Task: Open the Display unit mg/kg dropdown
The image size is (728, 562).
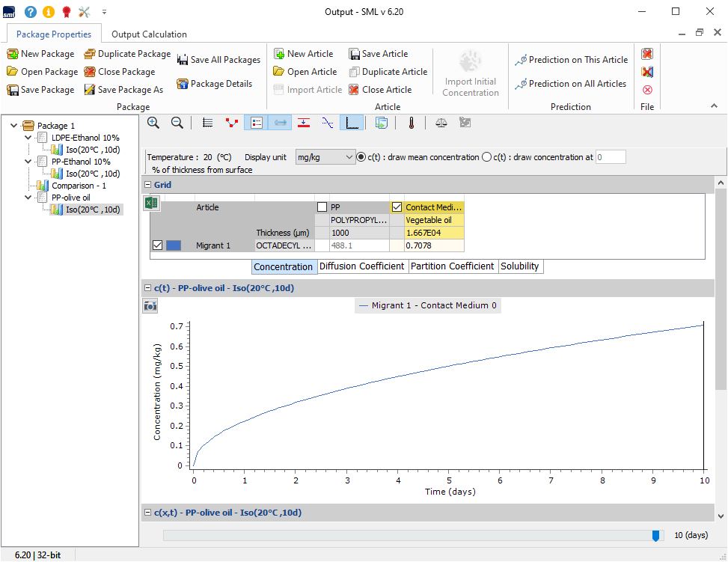Action: (x=325, y=157)
